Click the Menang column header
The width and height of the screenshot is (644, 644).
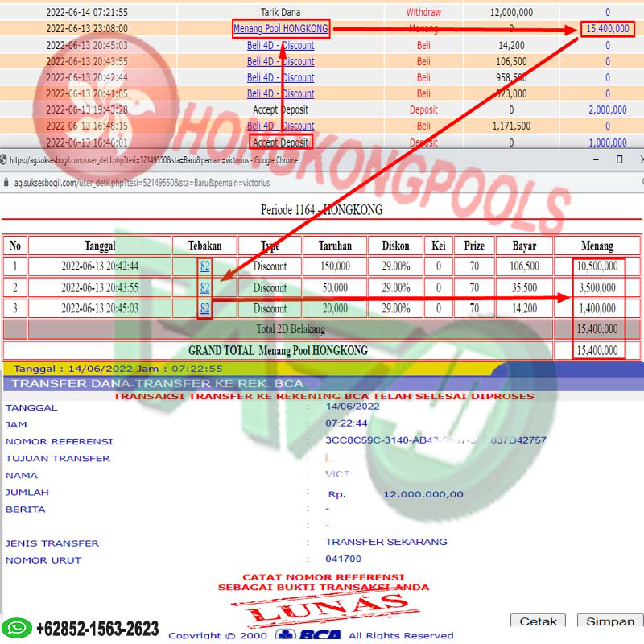click(x=597, y=246)
